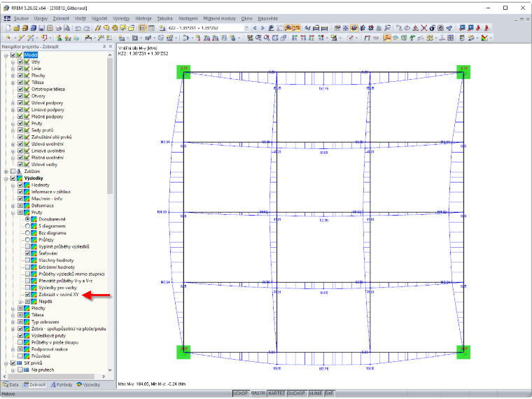Viewport: 532px width, 399px height.
Task: Switch to the Výsledky navigator tab
Action: pos(88,384)
